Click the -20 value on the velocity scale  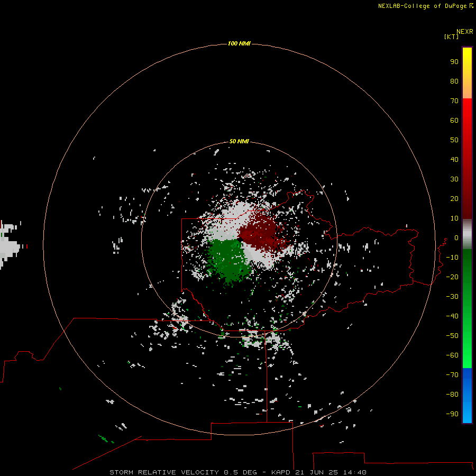pyautogui.click(x=452, y=277)
